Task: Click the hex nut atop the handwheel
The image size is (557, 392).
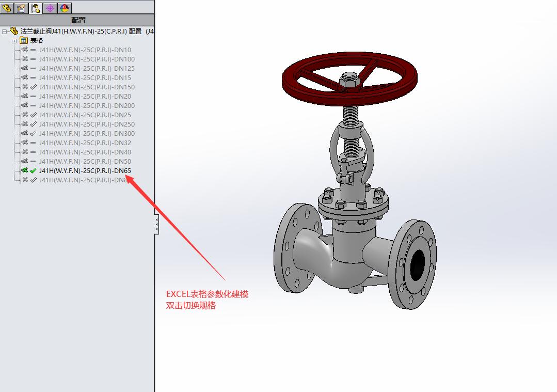Action: tap(349, 80)
